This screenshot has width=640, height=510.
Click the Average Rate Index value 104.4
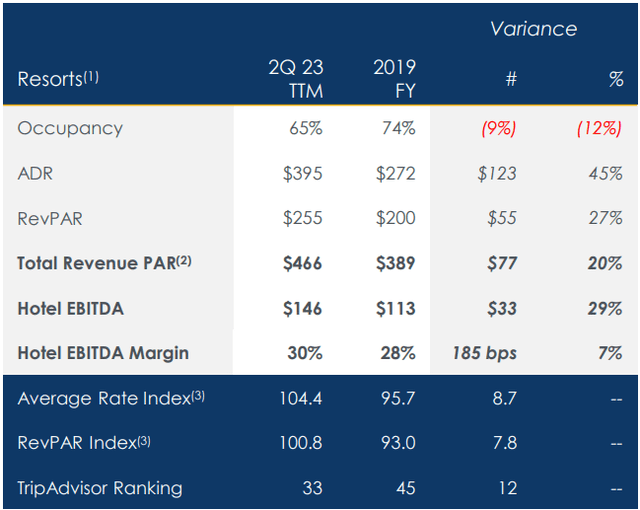tap(301, 398)
